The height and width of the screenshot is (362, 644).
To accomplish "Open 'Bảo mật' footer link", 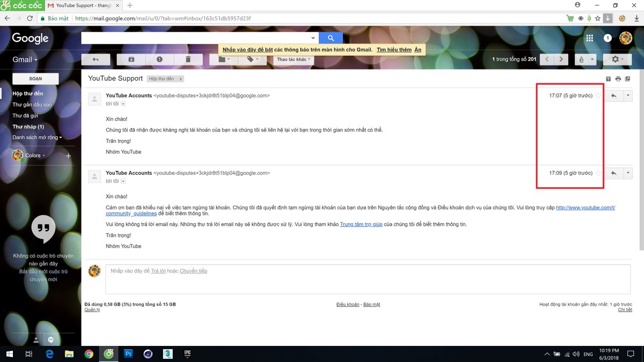I will point(371,304).
